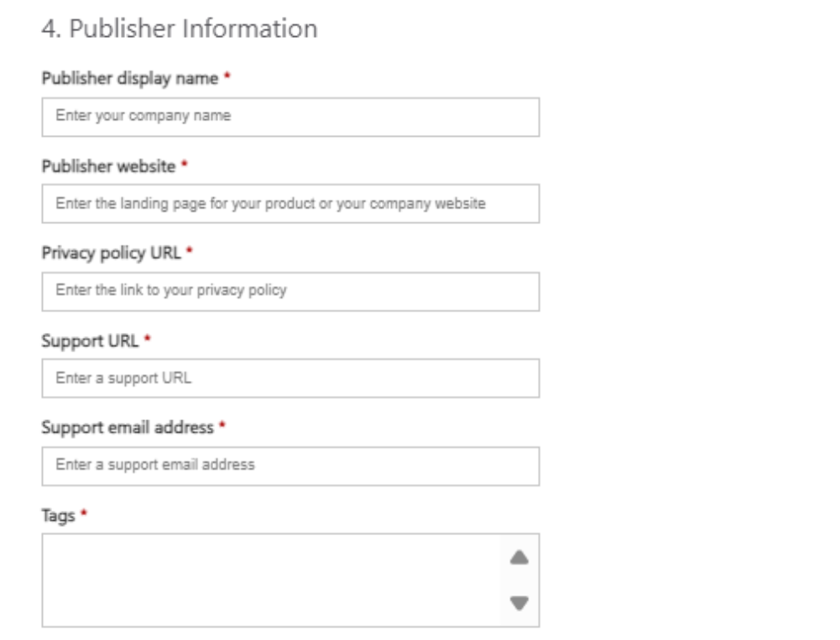Click the "Publisher display name" label
This screenshot has width=840, height=640.
(130, 78)
